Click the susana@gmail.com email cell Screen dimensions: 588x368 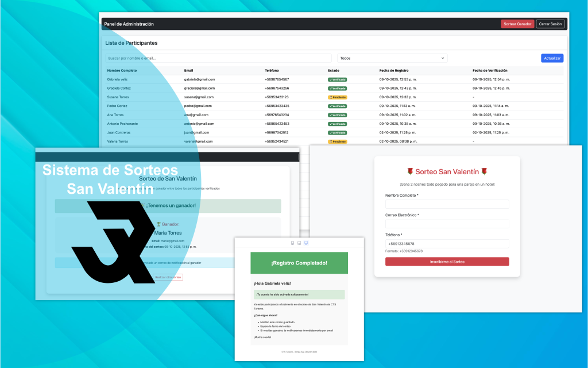(199, 97)
